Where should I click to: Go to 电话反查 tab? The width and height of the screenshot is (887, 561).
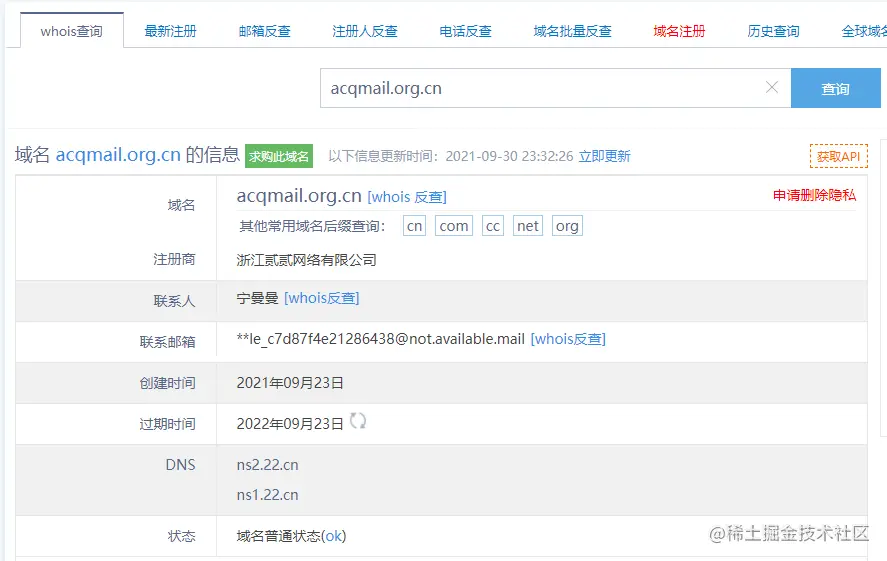click(x=465, y=31)
